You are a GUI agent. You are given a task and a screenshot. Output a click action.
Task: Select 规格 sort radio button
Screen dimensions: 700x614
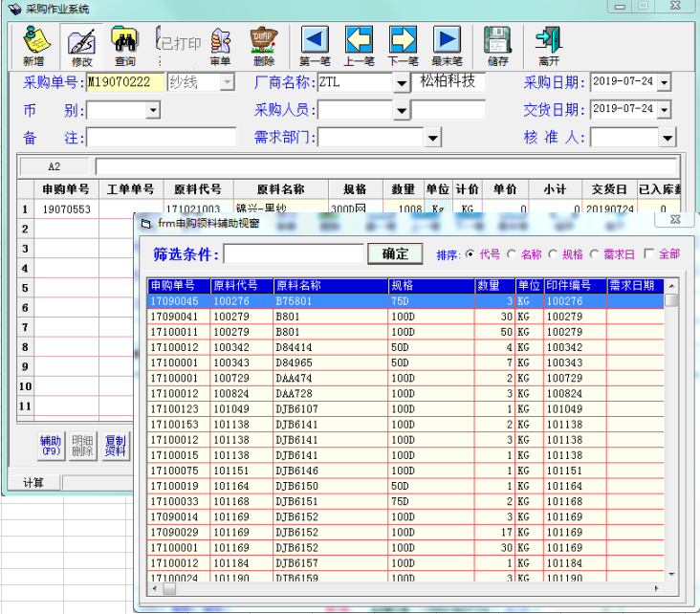click(553, 254)
